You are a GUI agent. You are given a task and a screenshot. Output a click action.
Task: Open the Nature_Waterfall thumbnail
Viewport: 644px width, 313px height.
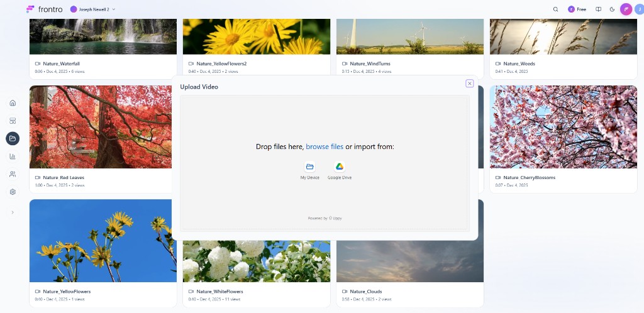(x=103, y=36)
